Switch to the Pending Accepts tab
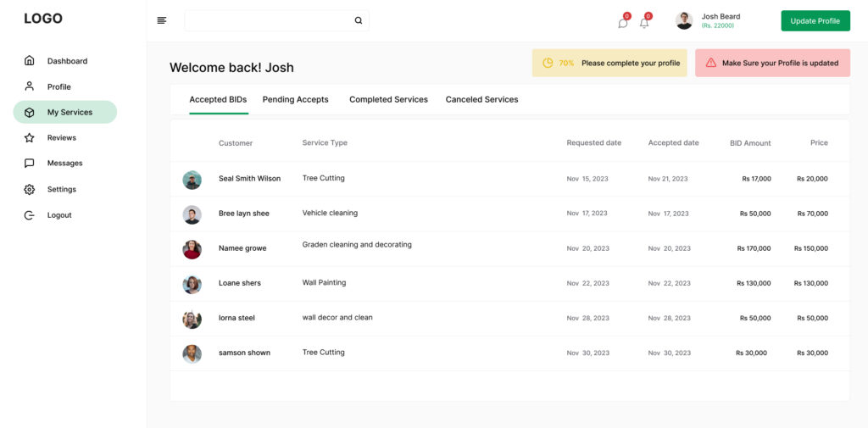The width and height of the screenshot is (868, 428). [296, 100]
